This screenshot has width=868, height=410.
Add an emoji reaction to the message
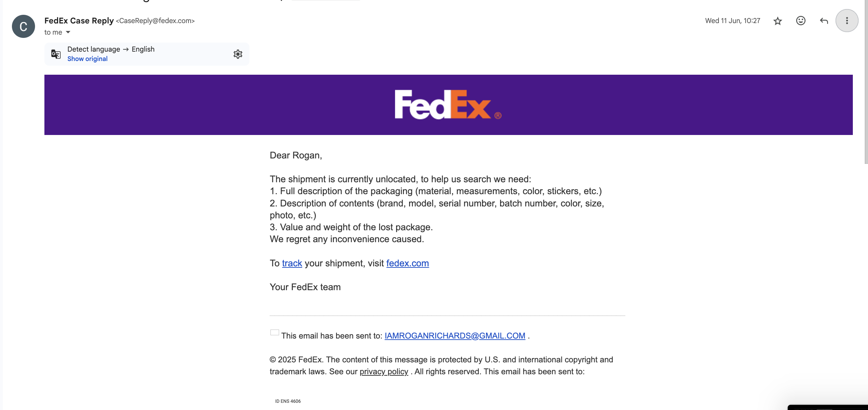(x=801, y=21)
